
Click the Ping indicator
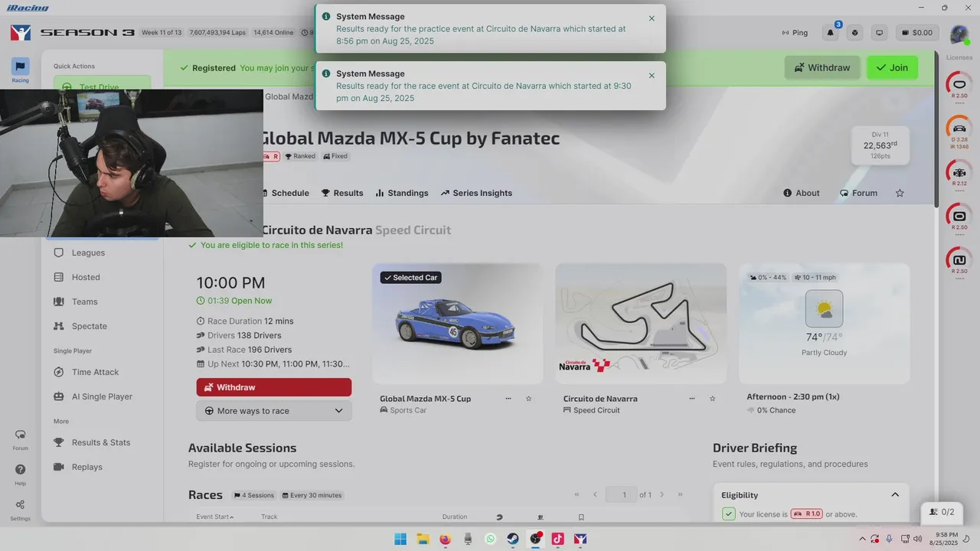(x=795, y=33)
